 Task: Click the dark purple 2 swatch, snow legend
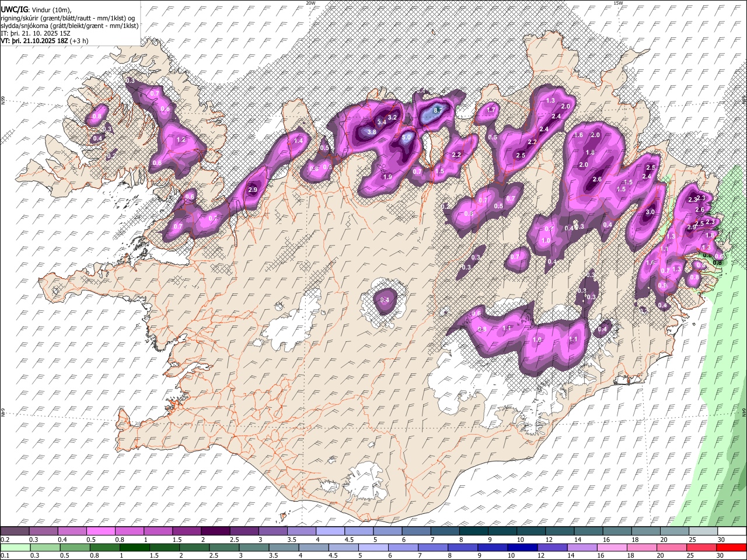215,531
